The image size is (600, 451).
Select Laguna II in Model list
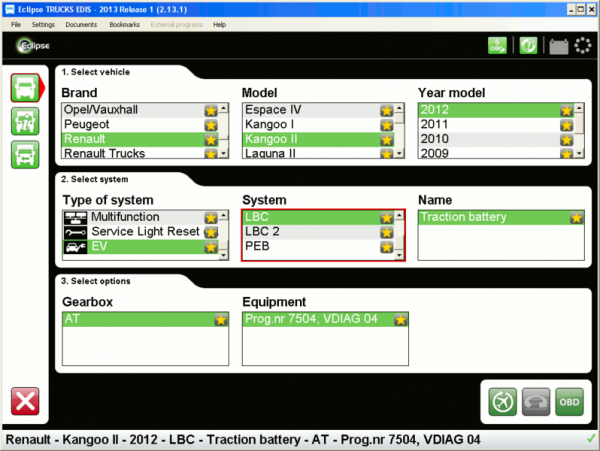318,153
